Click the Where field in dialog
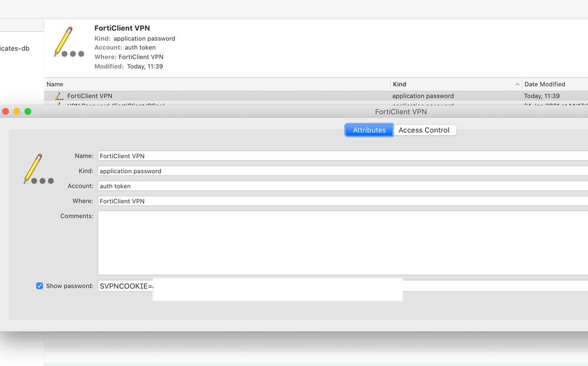This screenshot has width=588, height=366. 343,201
